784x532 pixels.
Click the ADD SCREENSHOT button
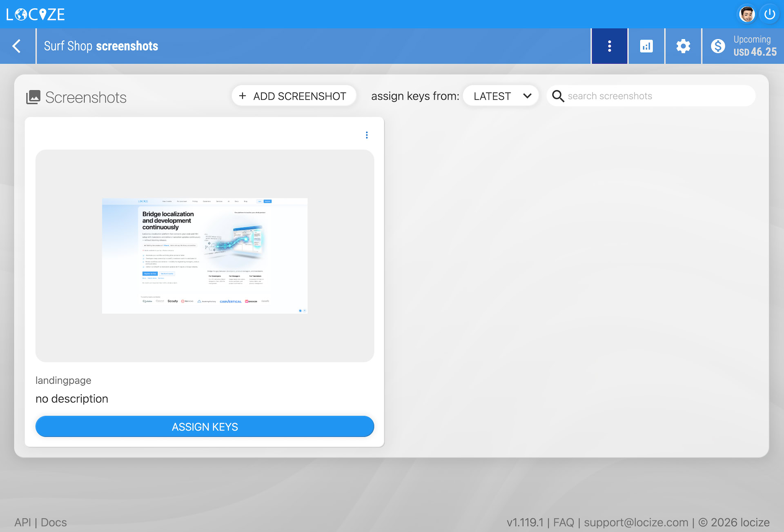[x=293, y=96]
